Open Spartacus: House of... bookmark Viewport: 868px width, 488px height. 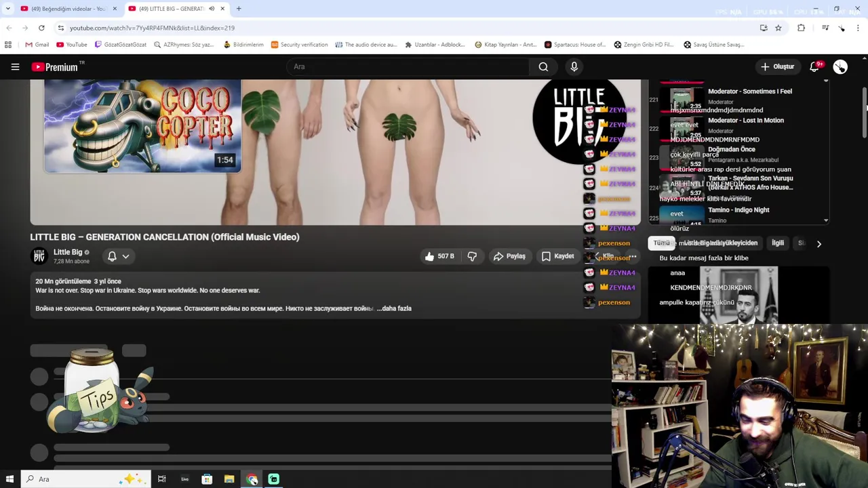click(x=575, y=45)
